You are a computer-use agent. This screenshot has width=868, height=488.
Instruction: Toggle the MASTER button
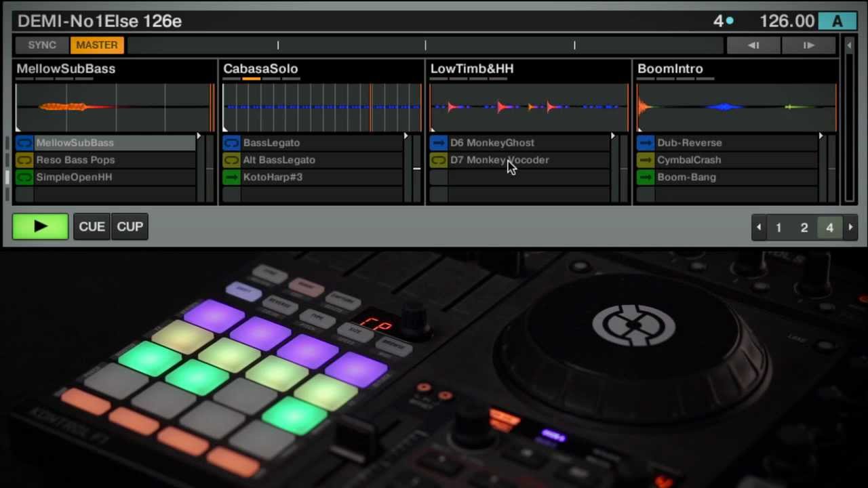tap(97, 45)
